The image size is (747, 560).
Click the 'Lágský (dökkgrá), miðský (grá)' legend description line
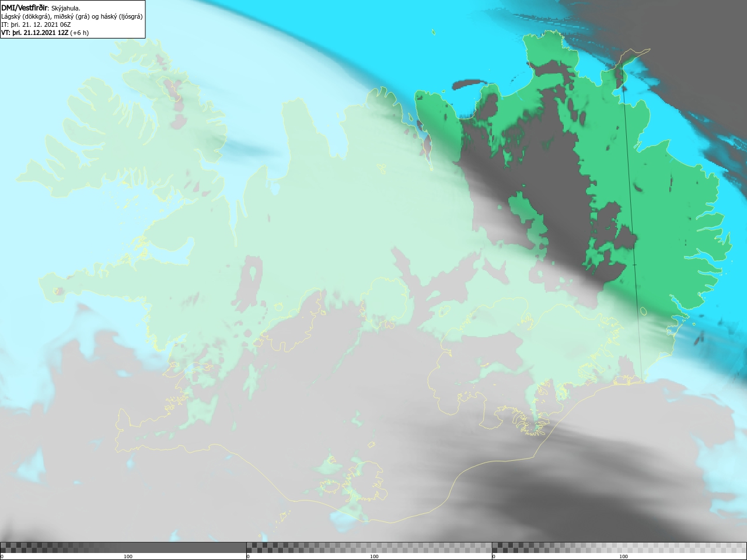click(72, 16)
